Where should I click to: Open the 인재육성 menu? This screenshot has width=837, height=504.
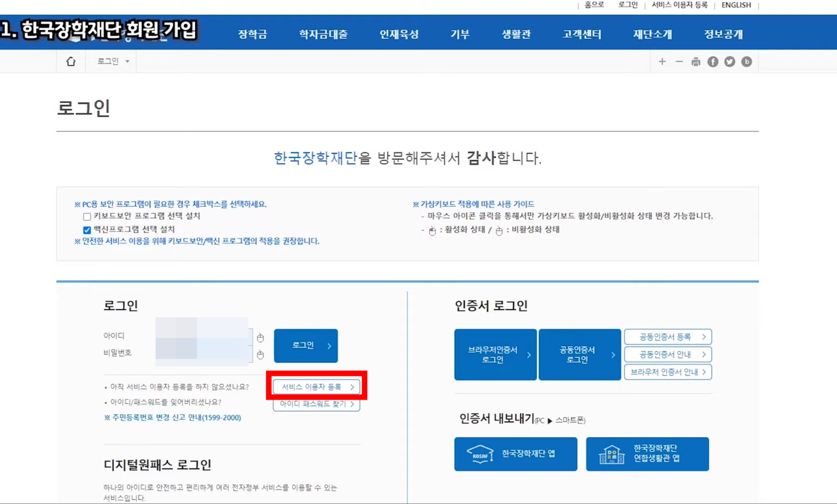coord(399,34)
